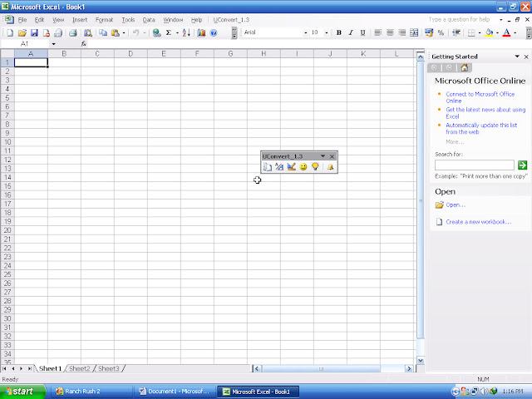532x399 pixels.
Task: Click the Currency Style icon
Action: click(x=429, y=32)
